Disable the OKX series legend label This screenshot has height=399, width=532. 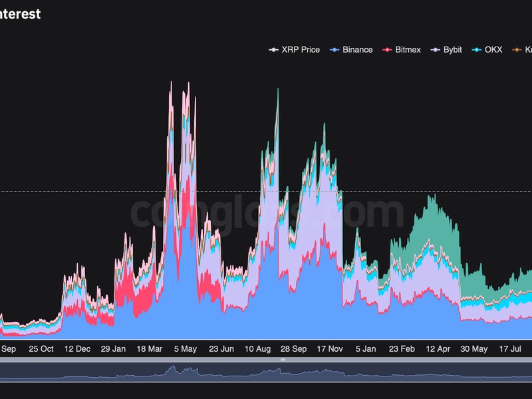click(x=493, y=50)
